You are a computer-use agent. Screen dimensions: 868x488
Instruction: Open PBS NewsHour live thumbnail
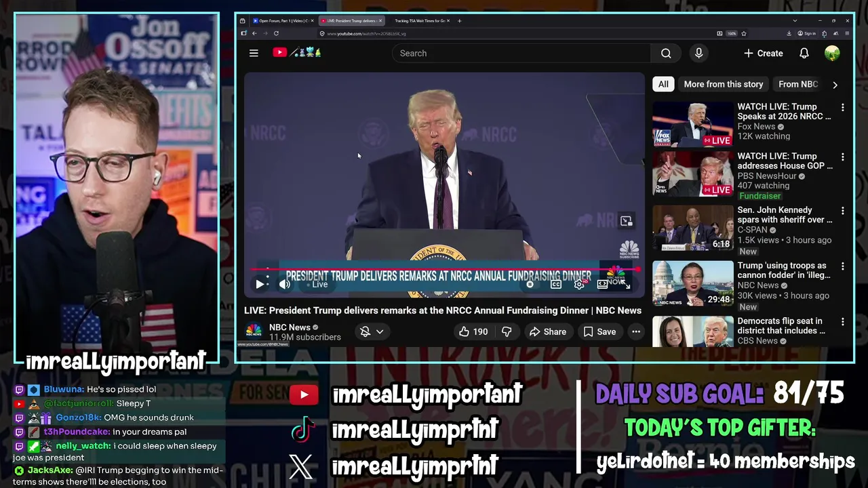pyautogui.click(x=692, y=174)
